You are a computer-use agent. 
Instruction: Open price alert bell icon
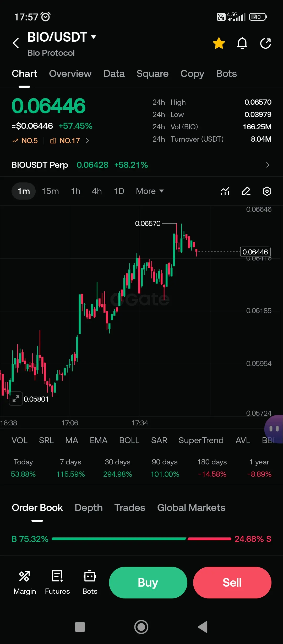point(242,43)
